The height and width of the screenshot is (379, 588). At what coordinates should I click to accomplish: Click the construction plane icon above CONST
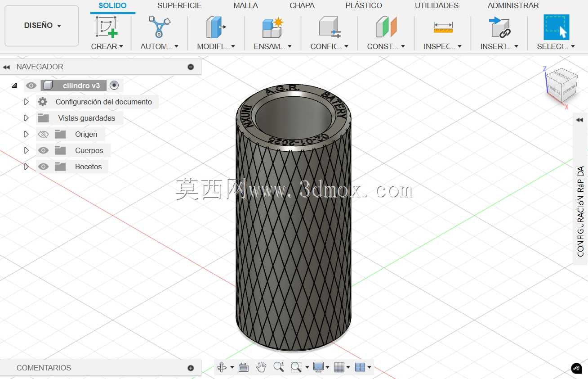386,27
